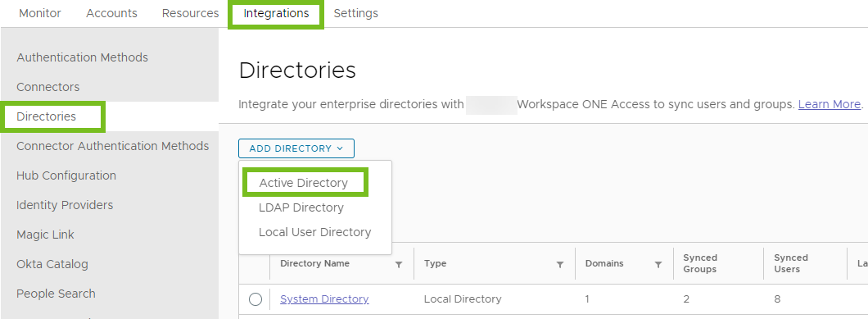Open Hub Configuration page
The image size is (868, 319).
tap(66, 175)
